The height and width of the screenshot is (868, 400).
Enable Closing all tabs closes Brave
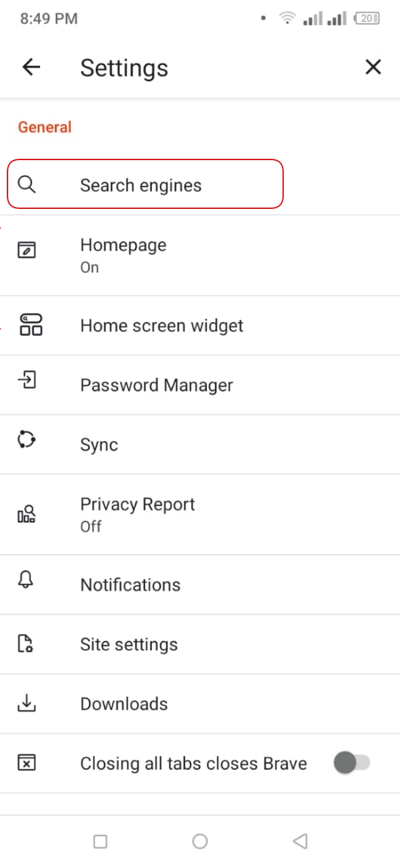pyautogui.click(x=352, y=763)
